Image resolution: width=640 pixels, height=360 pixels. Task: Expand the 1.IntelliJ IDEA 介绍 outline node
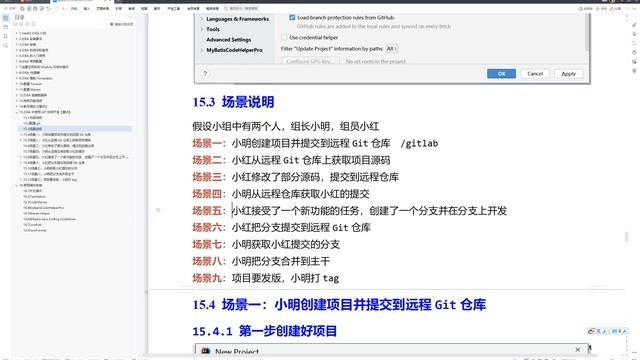[x=17, y=33]
